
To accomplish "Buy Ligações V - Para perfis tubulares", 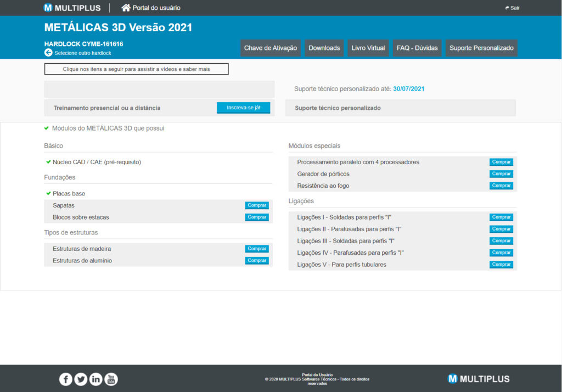I will click(502, 264).
